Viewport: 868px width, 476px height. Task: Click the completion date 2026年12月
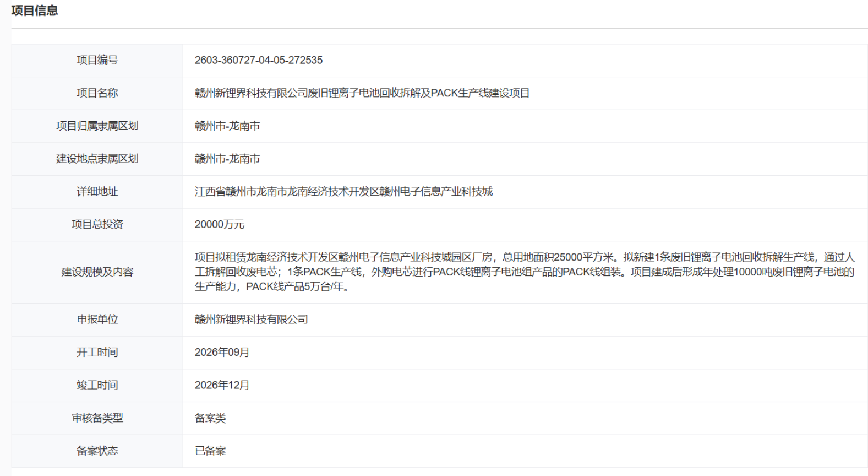click(222, 385)
